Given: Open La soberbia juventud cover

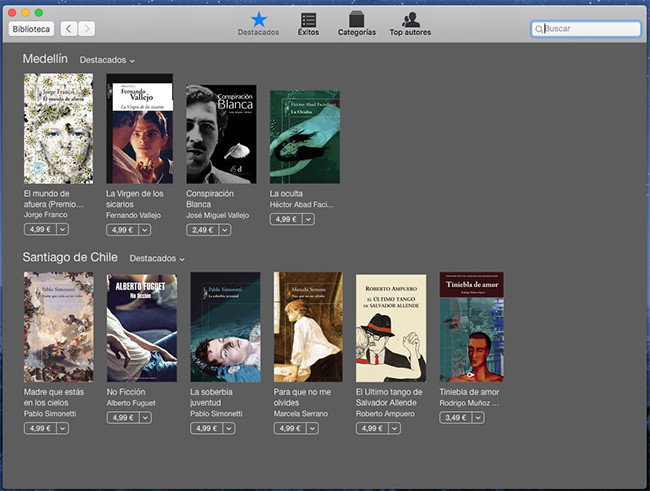Looking at the screenshot, I should pos(226,327).
